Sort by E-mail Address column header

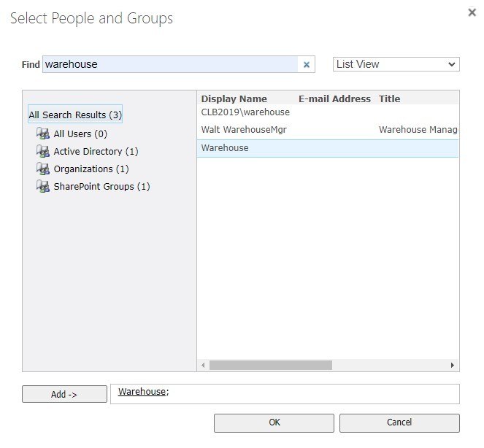pos(334,99)
